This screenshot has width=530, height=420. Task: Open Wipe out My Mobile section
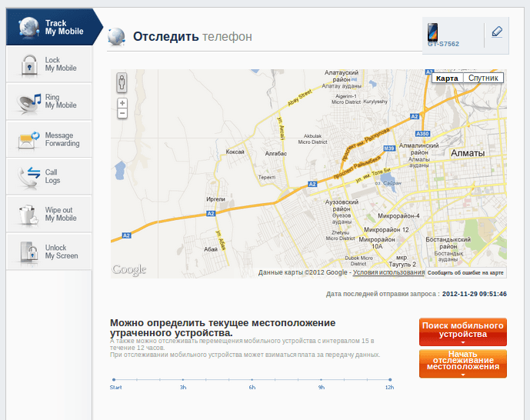[48, 214]
